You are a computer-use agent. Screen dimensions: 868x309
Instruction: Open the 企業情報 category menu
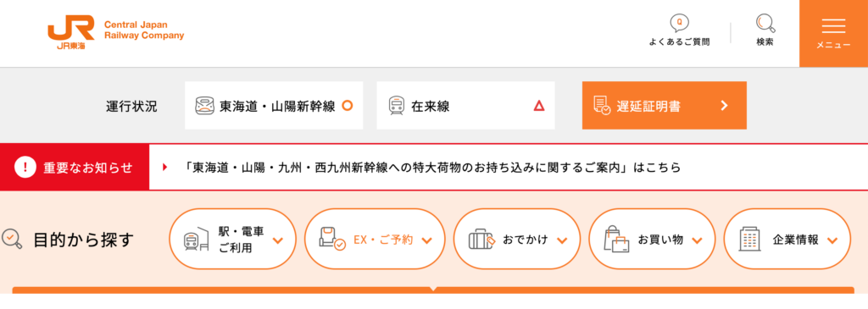coord(787,239)
